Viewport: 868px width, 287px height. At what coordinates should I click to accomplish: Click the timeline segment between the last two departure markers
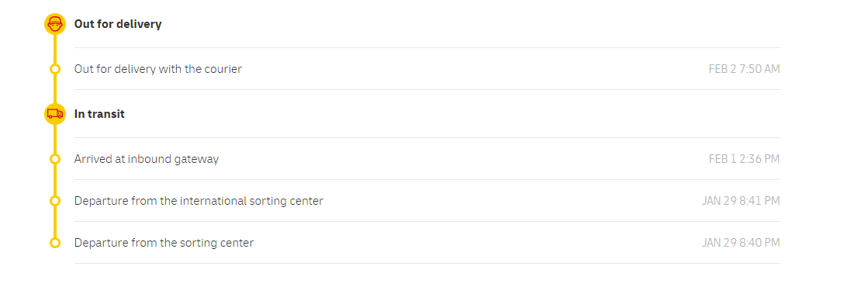(x=55, y=222)
